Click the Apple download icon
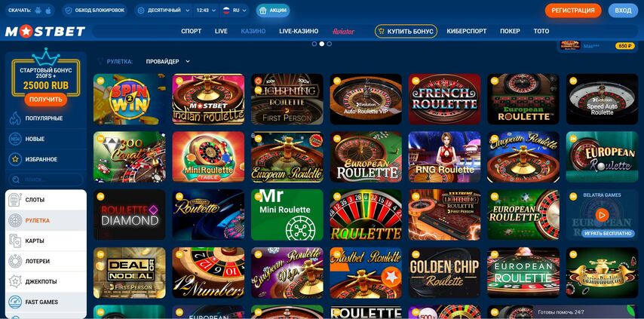 tap(48, 11)
